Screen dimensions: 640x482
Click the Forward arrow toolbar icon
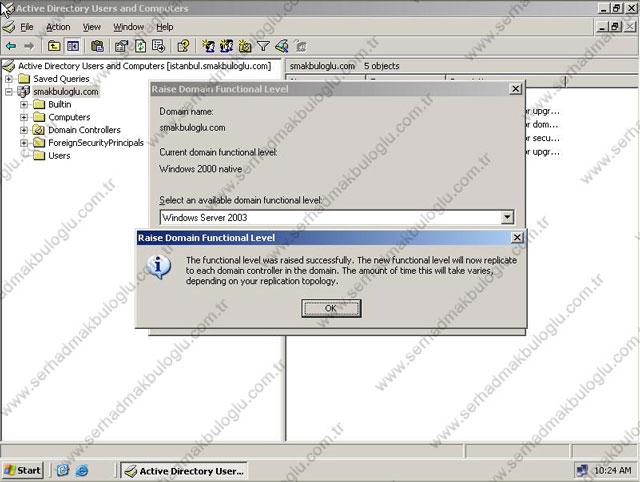click(x=29, y=46)
